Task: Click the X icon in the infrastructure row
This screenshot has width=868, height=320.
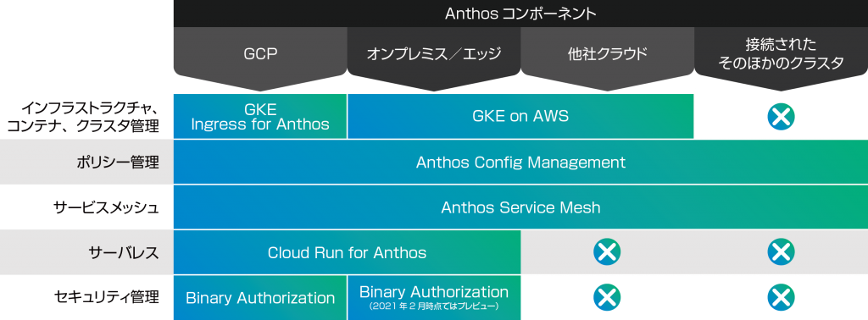Action: click(781, 117)
